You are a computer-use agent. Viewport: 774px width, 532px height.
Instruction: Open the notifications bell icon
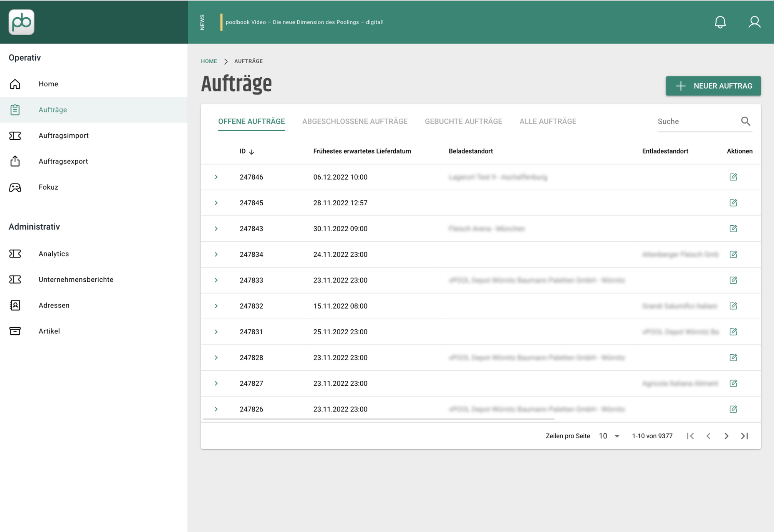click(x=720, y=22)
